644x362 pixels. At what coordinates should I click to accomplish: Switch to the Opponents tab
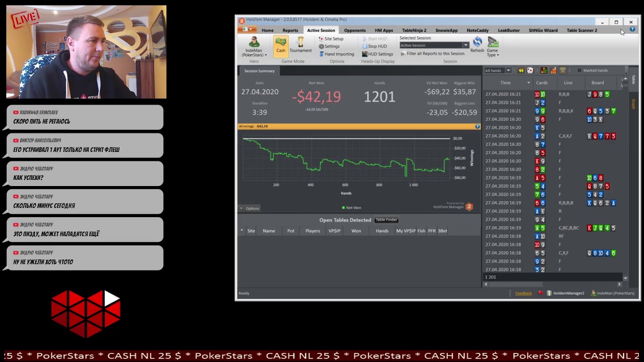click(355, 30)
